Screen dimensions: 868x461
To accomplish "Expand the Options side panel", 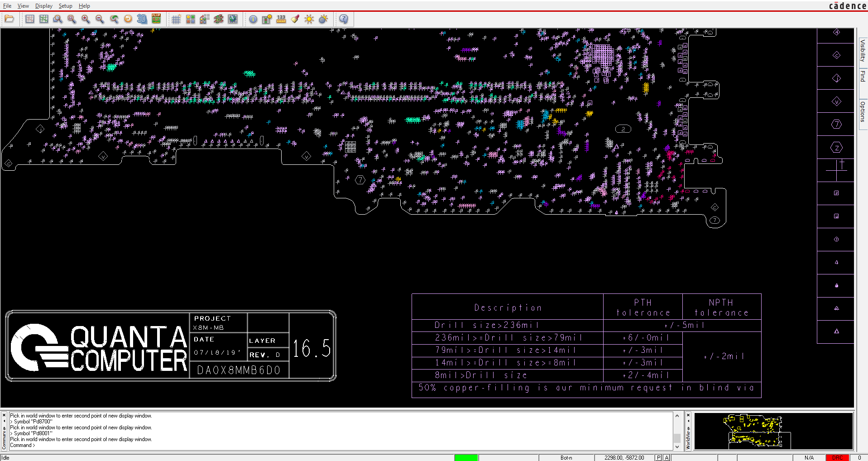I will 863,111.
